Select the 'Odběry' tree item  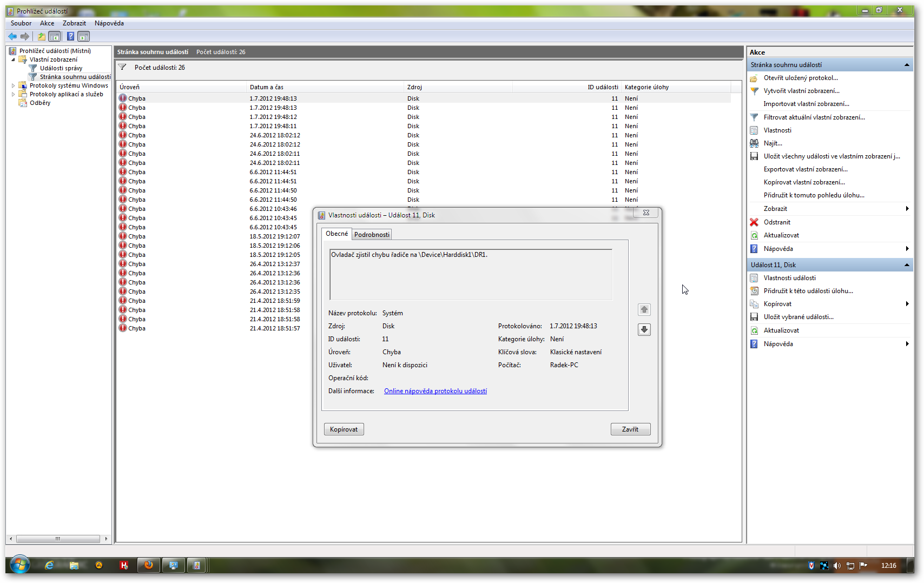[40, 103]
